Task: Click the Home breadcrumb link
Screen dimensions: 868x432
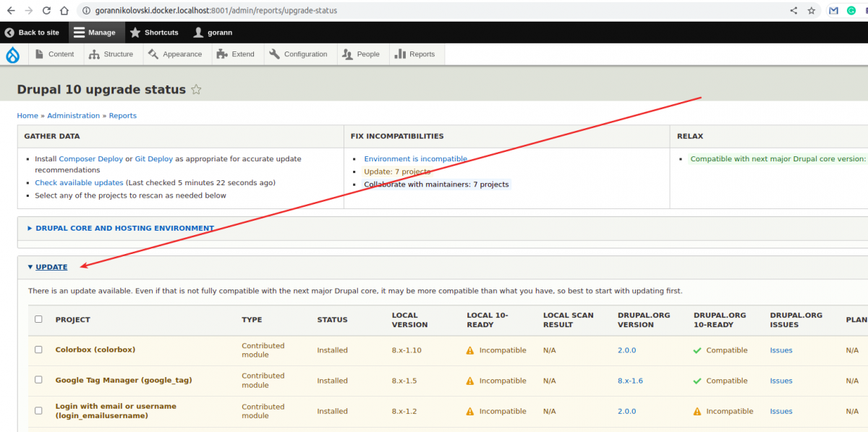Action: (27, 116)
